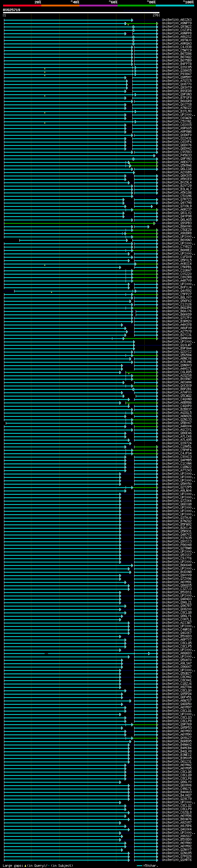Open hit UniRef100_Q93W22
This screenshot has height=868, width=197.
(x=177, y=26)
